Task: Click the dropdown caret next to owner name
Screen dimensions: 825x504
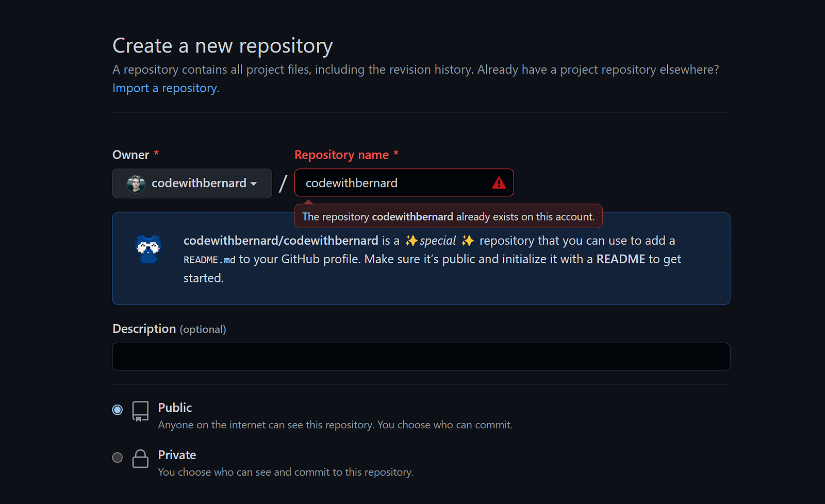Action: click(x=254, y=184)
